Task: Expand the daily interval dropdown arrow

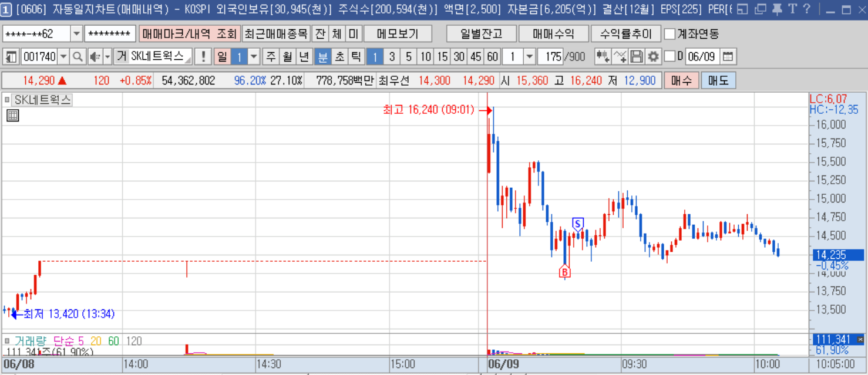Action: click(x=254, y=57)
